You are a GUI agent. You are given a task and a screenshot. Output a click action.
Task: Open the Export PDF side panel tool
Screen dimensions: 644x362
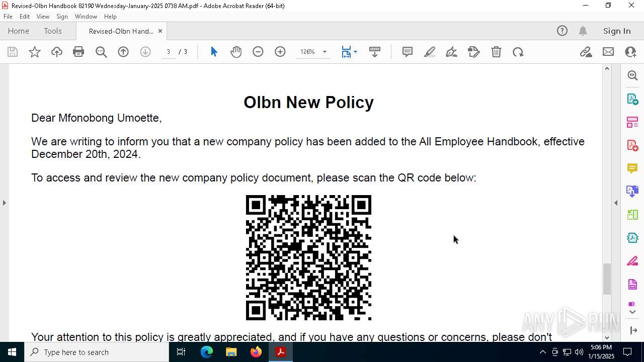click(x=632, y=99)
